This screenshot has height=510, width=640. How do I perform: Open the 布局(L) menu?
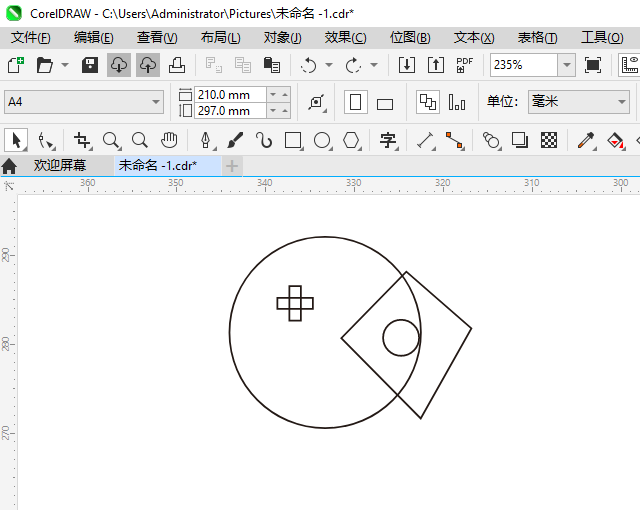(x=220, y=38)
